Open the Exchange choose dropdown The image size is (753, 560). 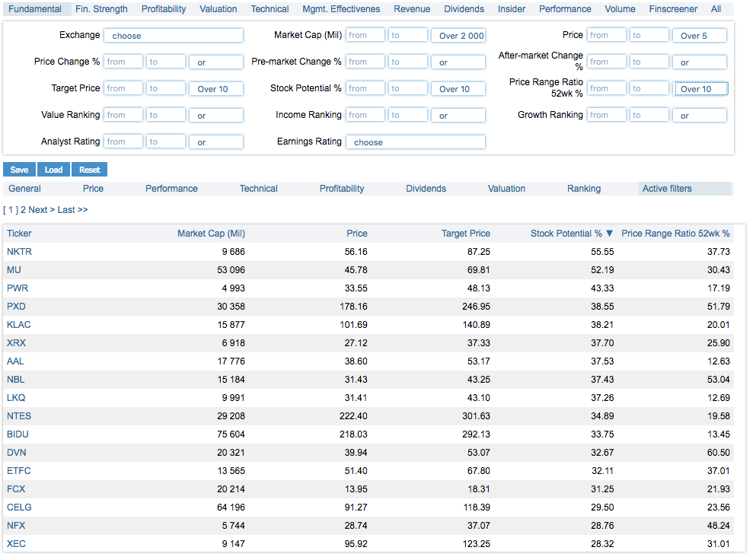(x=174, y=36)
